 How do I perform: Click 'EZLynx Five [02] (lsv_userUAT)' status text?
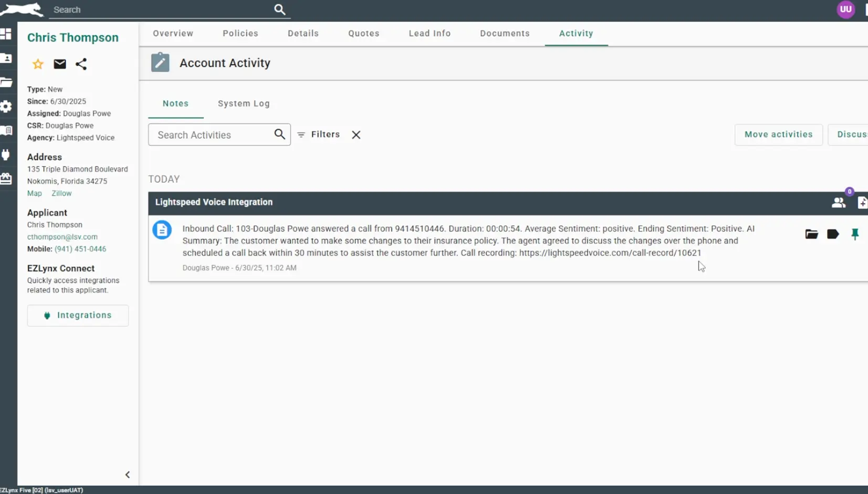click(41, 490)
